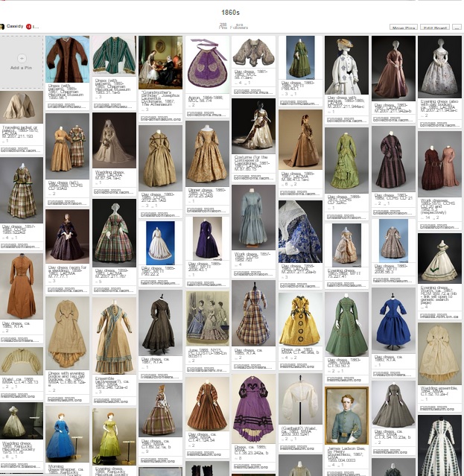Open the brown fur-trimmed coat pin
Image resolution: width=464 pixels, height=476 pixels.
pos(67,60)
